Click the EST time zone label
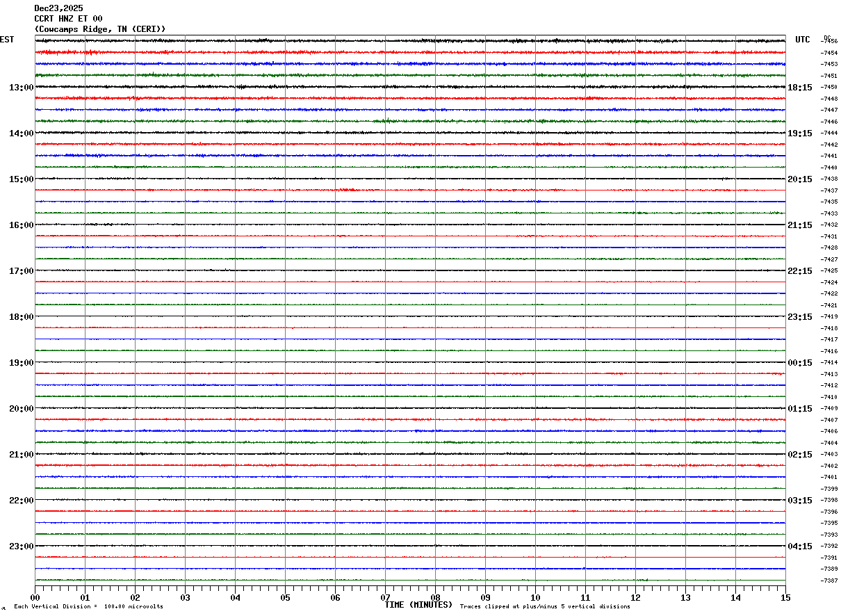The height and width of the screenshot is (616, 841). tap(7, 40)
